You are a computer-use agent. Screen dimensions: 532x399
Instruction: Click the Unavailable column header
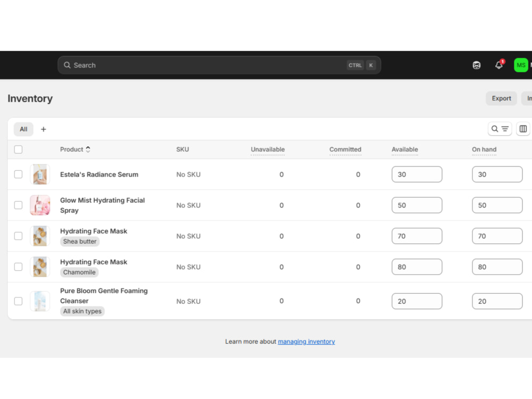pos(268,149)
